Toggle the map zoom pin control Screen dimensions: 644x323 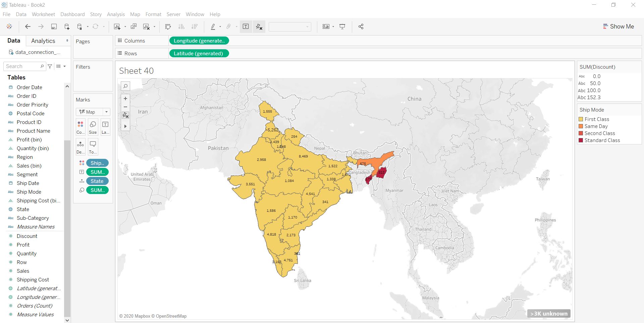click(x=125, y=115)
